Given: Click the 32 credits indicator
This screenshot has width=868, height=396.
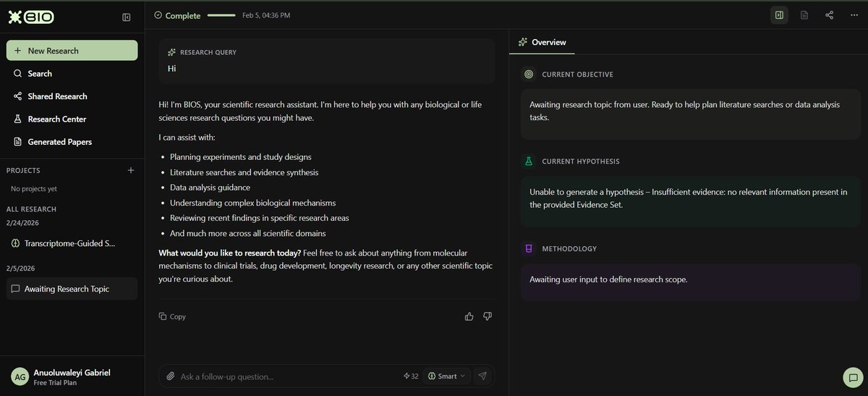Looking at the screenshot, I should click(x=411, y=376).
